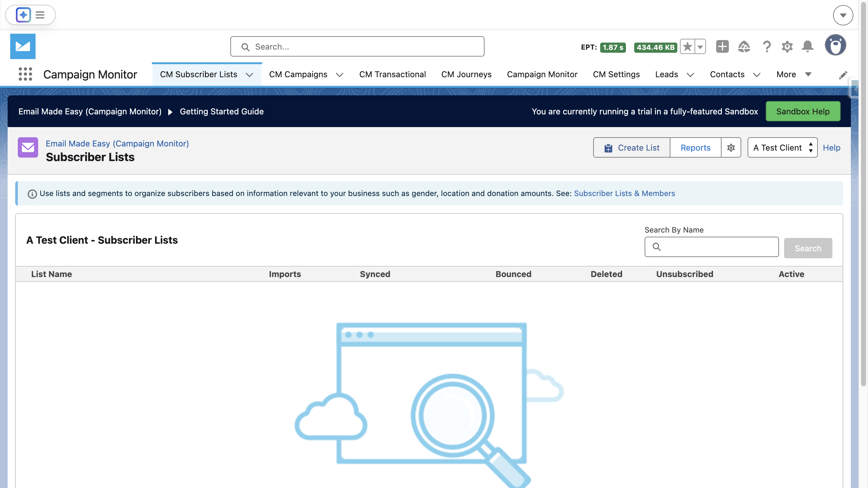This screenshot has height=488, width=868.
Task: Open the Campaign Monitor tab
Action: click(542, 74)
